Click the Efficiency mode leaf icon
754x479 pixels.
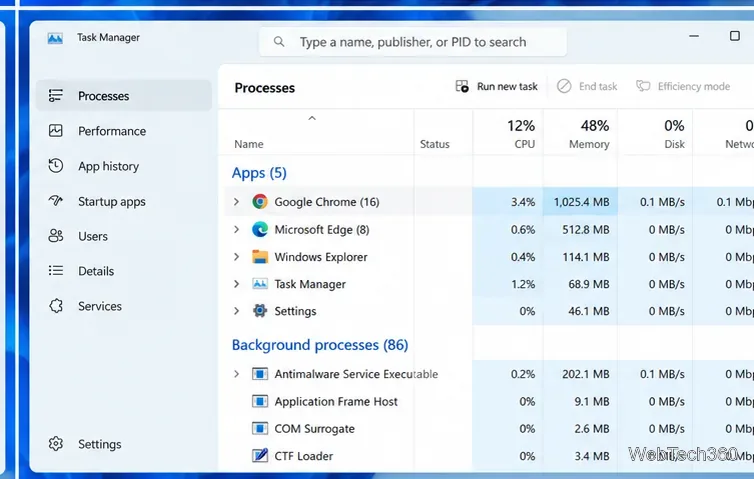[643, 87]
